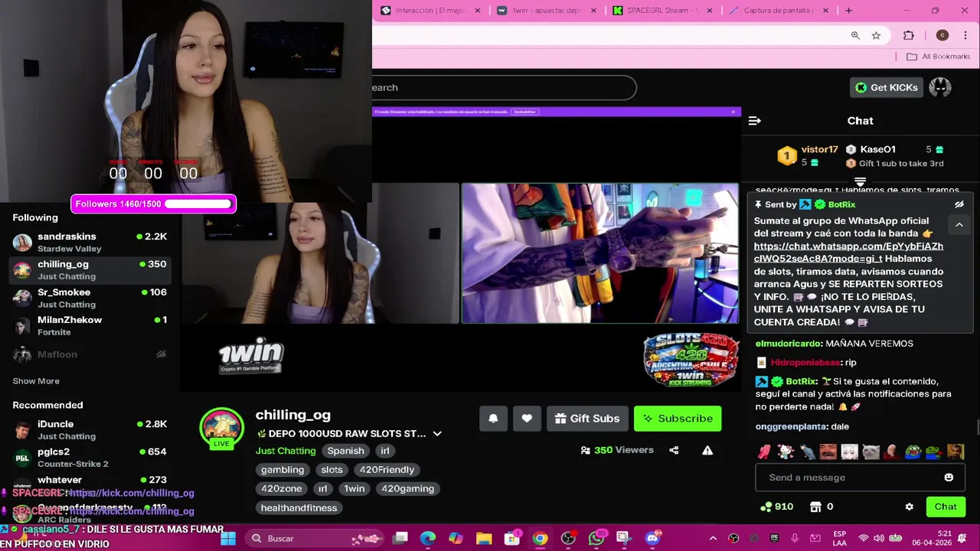Expand leaderboard handle below vistor17

[860, 182]
